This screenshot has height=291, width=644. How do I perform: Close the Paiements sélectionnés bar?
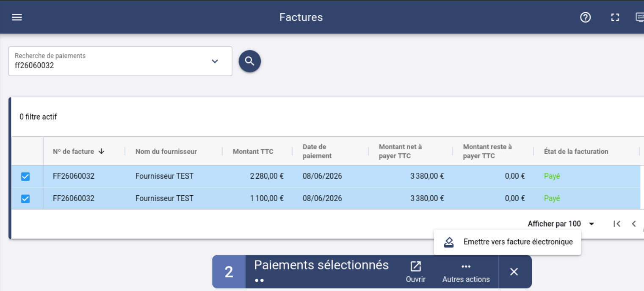pos(514,272)
